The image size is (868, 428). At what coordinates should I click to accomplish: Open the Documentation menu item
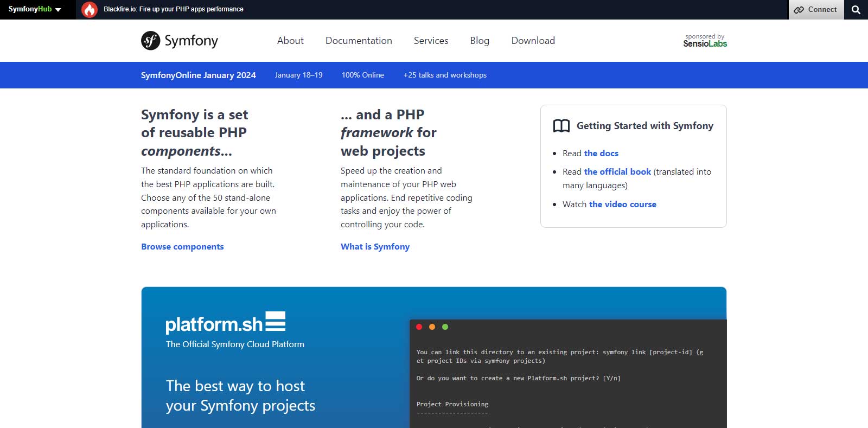click(x=359, y=41)
